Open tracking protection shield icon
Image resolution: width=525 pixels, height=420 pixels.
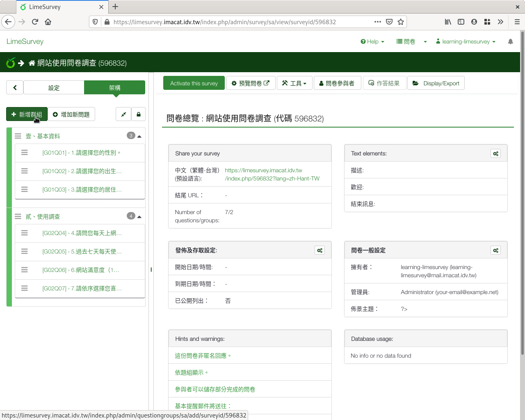(x=95, y=22)
